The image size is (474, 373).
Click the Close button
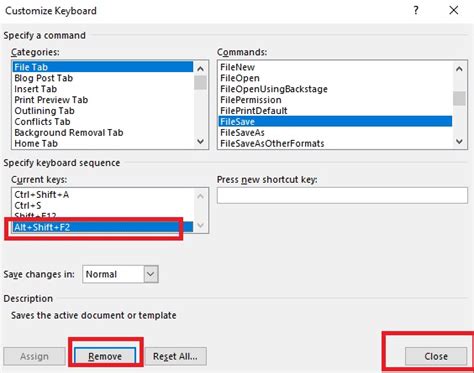coord(436,356)
